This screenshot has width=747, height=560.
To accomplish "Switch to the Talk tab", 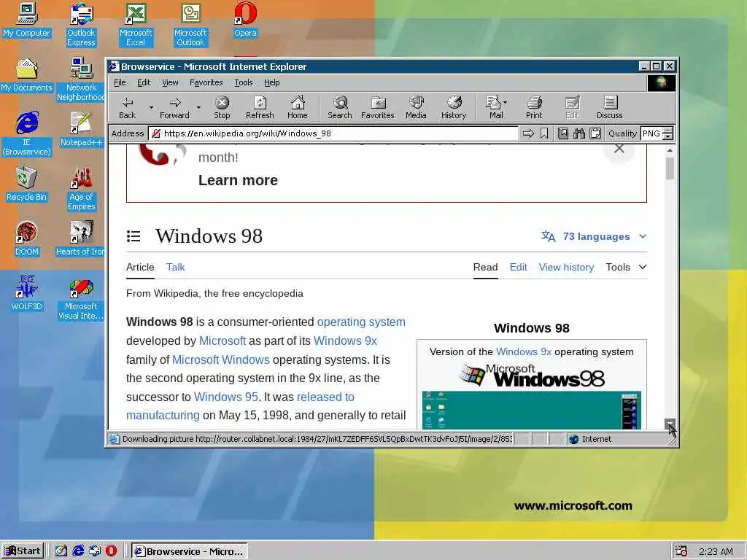I will pyautogui.click(x=175, y=267).
